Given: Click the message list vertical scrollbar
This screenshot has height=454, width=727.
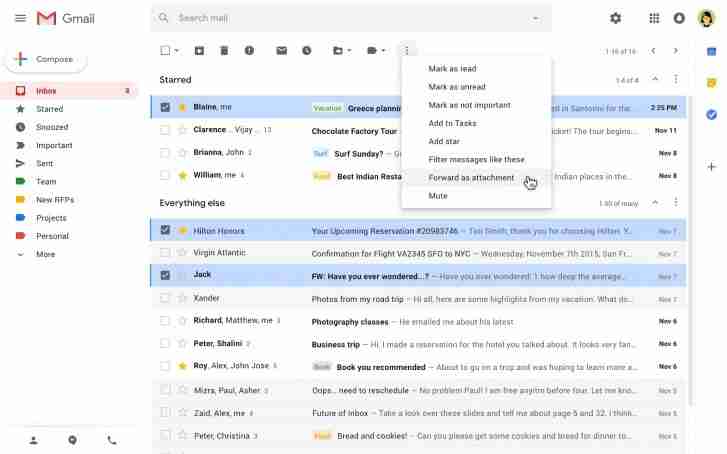Looking at the screenshot, I should (690, 250).
